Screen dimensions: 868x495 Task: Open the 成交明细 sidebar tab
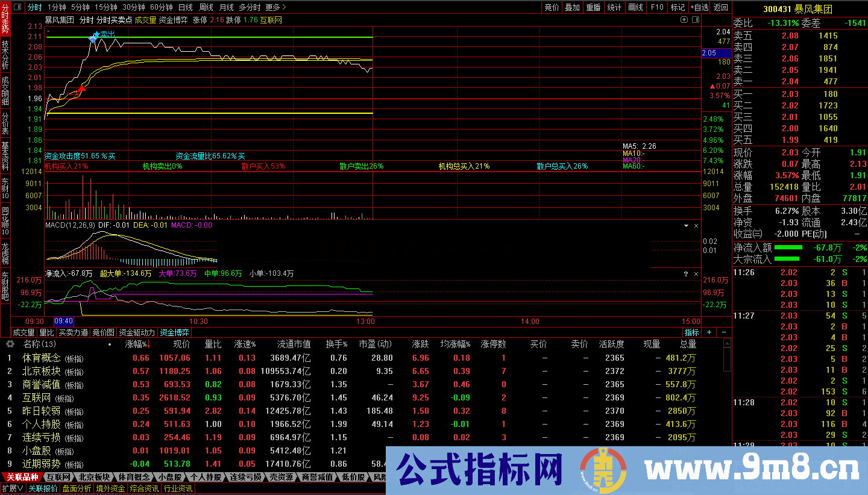[5, 90]
